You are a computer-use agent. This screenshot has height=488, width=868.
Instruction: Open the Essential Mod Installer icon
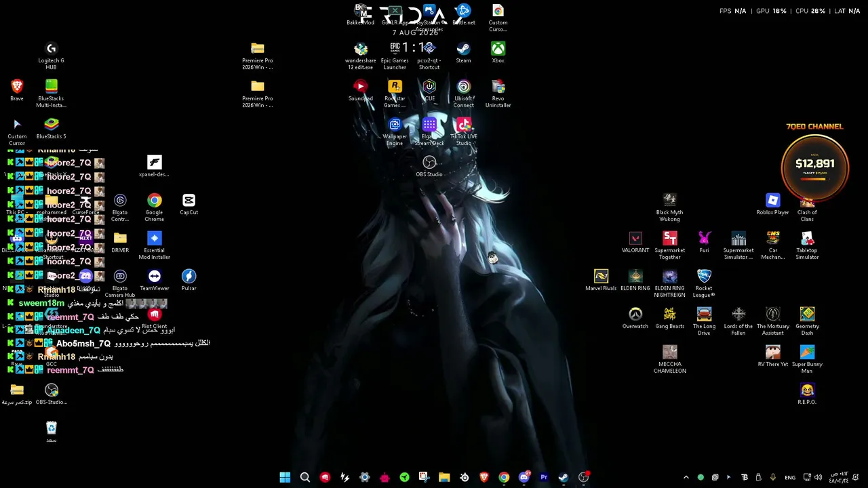(x=154, y=245)
